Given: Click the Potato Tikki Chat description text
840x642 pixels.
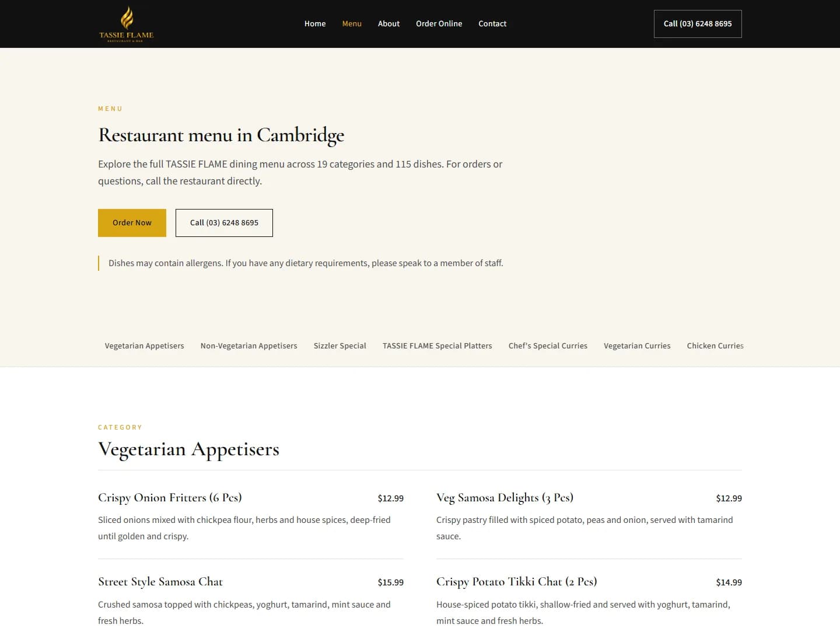Looking at the screenshot, I should coord(583,613).
